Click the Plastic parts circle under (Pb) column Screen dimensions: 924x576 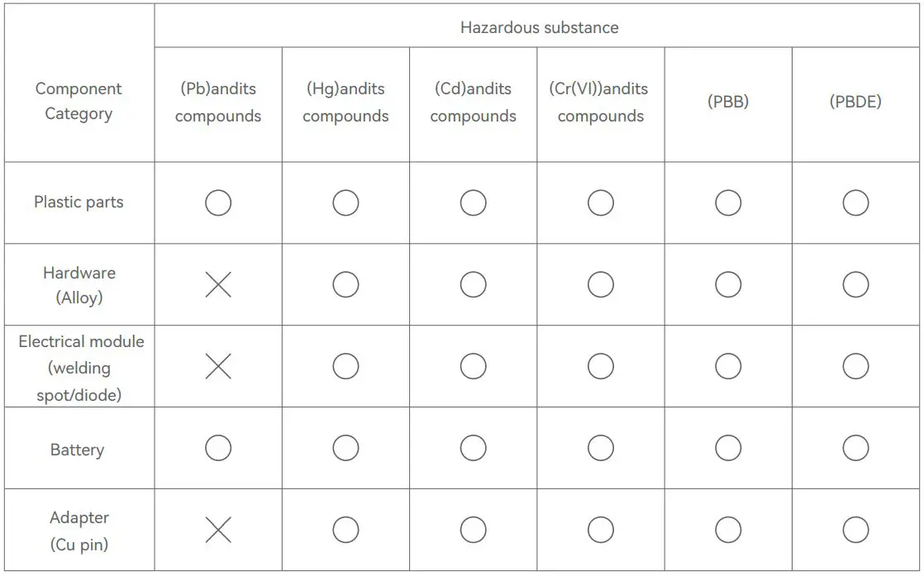click(218, 202)
